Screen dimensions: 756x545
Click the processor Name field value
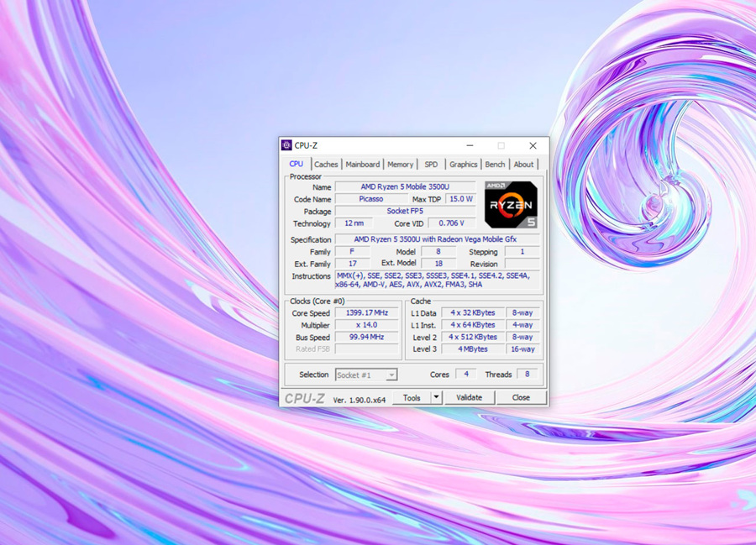(405, 186)
